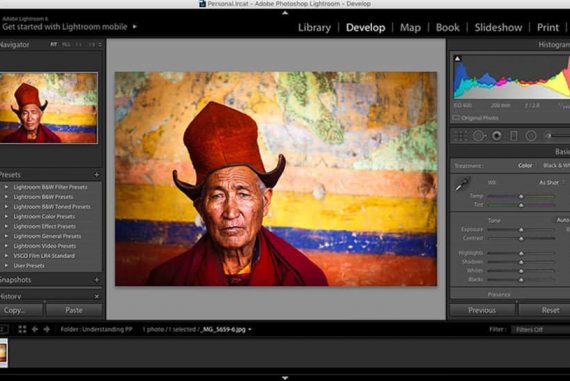The image size is (570, 381).
Task: Select the filmstrip photo thumbnail
Action: tap(4, 353)
